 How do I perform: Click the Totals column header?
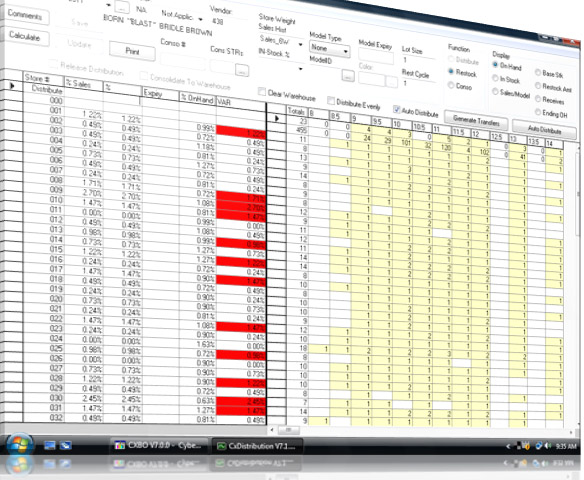point(297,111)
